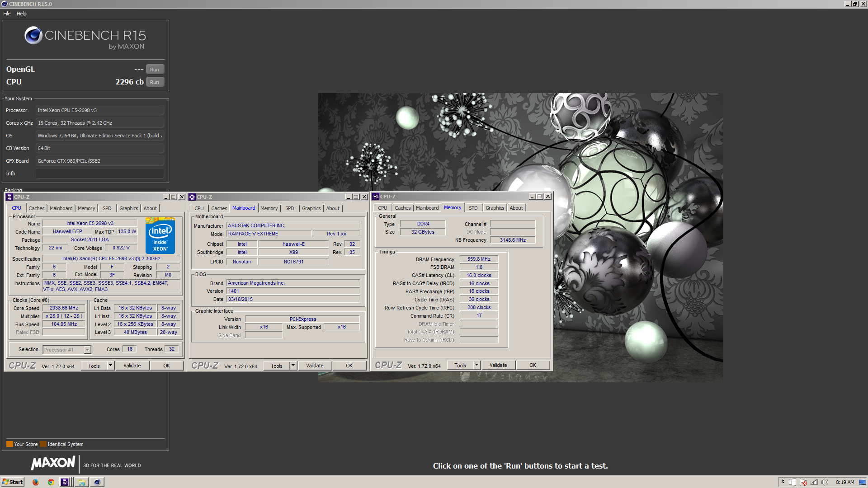Close the right CPU-Z Memory window
Screen dimensions: 868x488
click(x=548, y=197)
